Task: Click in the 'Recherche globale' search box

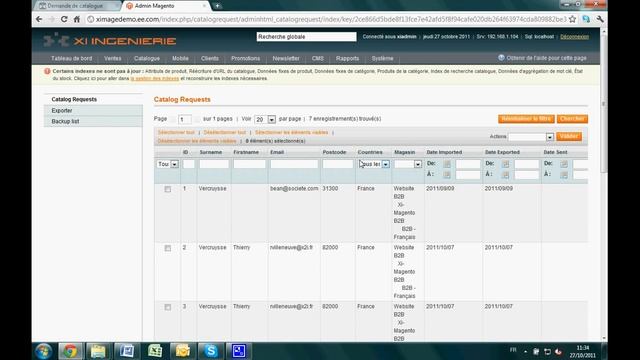Action: point(306,37)
